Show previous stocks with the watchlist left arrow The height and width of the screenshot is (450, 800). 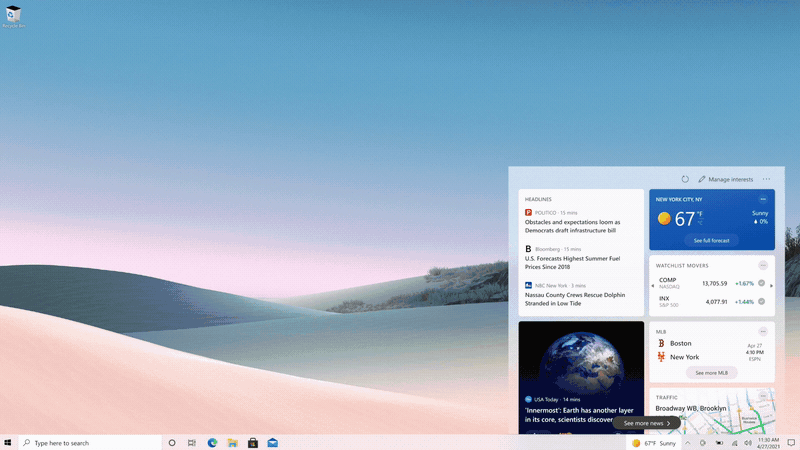(653, 286)
